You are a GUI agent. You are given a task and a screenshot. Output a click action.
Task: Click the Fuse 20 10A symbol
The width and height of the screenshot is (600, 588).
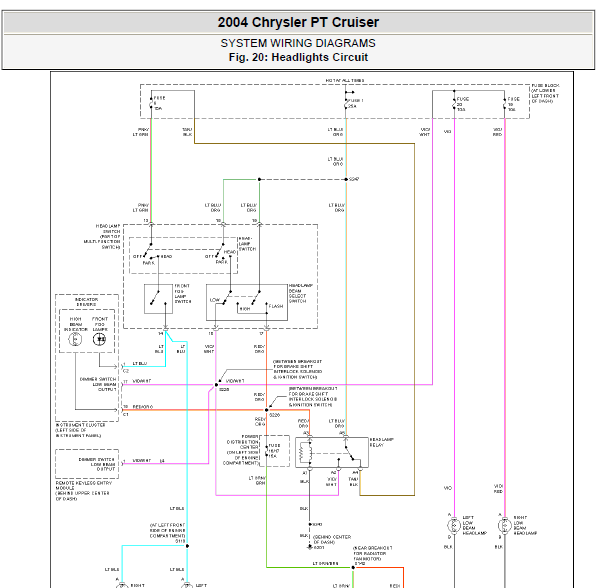(454, 104)
